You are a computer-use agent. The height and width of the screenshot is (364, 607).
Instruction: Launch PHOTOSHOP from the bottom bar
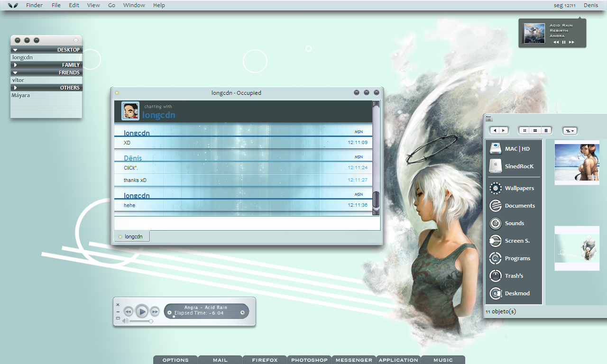[309, 360]
